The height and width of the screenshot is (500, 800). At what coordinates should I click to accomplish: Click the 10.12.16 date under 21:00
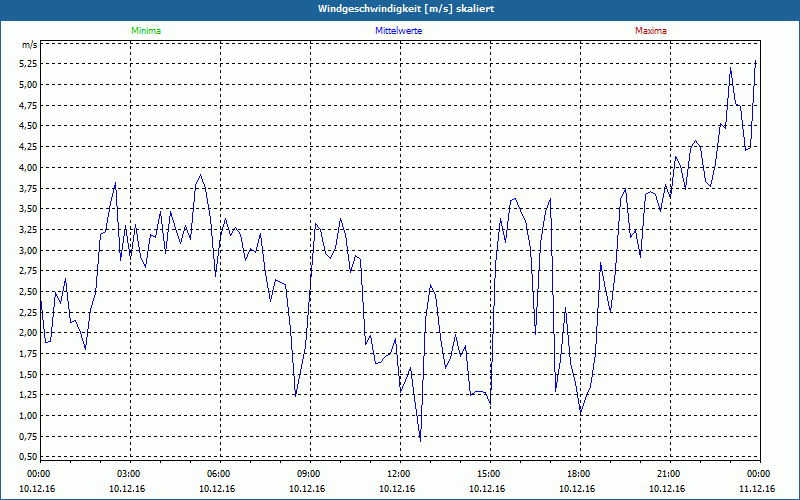[x=667, y=489]
